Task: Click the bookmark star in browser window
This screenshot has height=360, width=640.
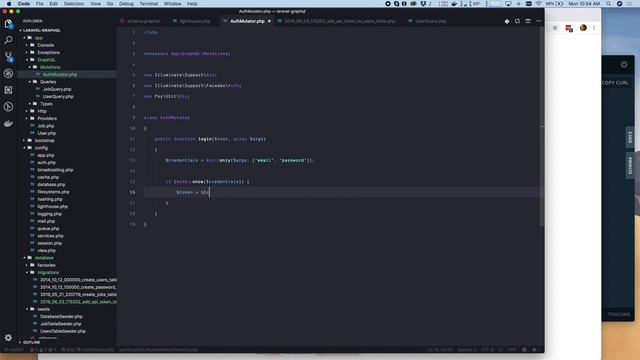Action: [x=555, y=28]
